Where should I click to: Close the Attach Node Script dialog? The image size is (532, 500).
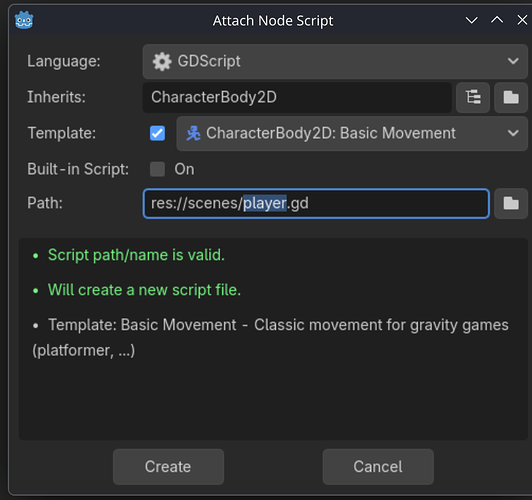coord(522,20)
